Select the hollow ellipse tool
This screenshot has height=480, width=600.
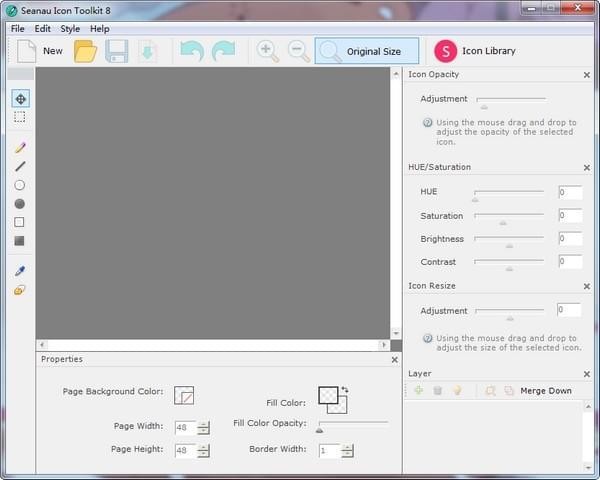20,185
